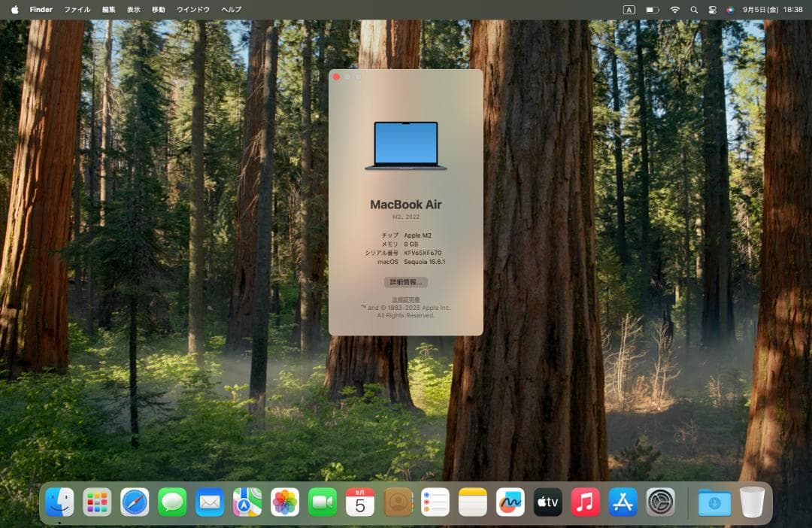Open Freeform from the Dock
This screenshot has width=812, height=528.
[511, 501]
